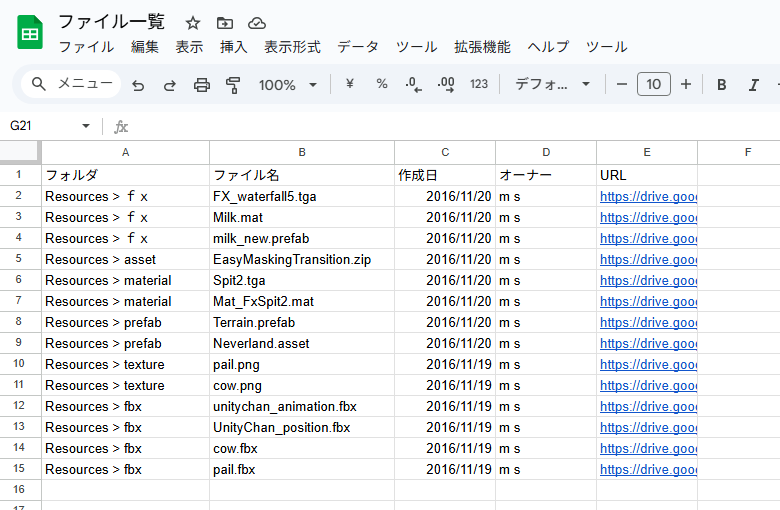Open the 挿入 menu

pos(233,47)
